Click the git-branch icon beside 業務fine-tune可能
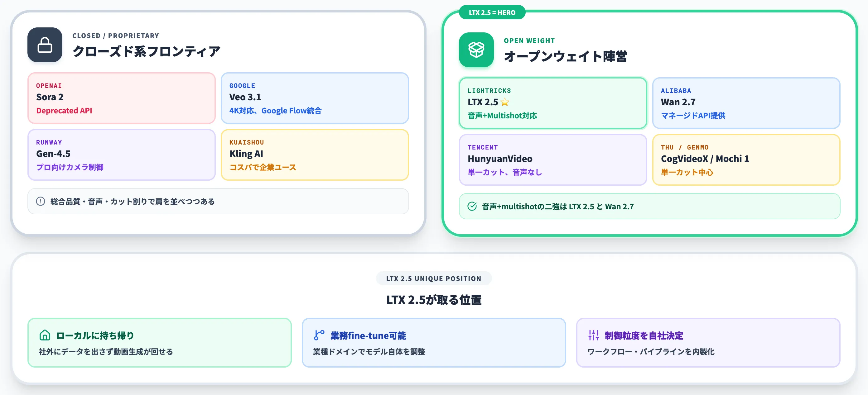This screenshot has width=868, height=395. (319, 336)
